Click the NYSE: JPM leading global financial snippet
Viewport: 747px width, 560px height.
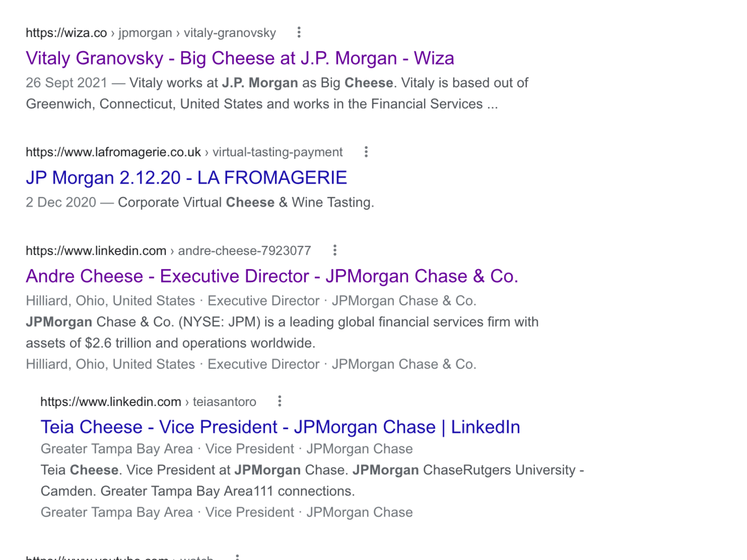tap(282, 332)
